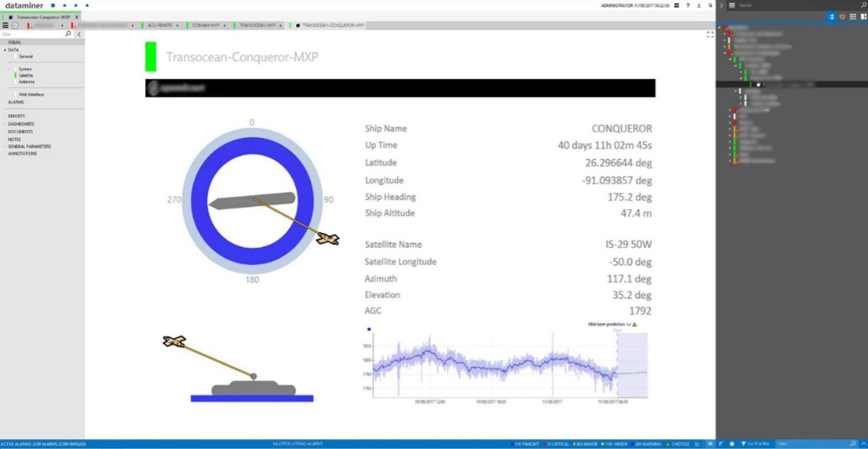Click the ACTIVE ALARMS status text

[x=43, y=444]
